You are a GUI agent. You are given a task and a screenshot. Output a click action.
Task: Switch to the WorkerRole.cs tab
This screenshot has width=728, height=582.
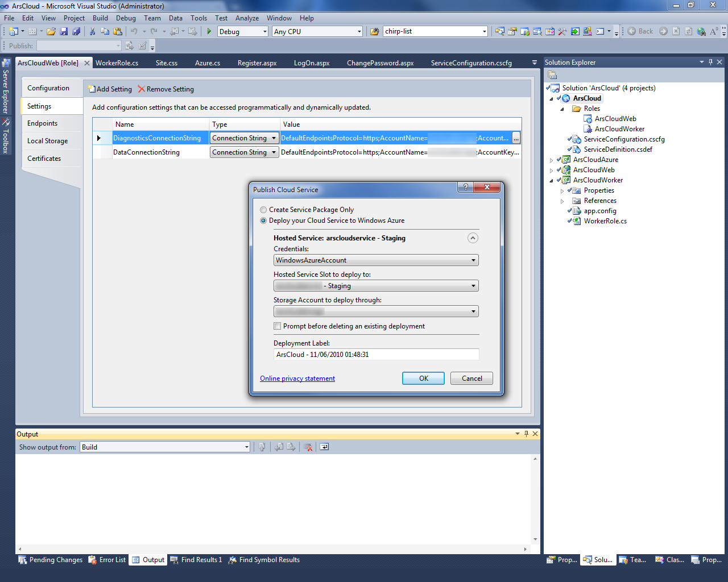click(x=118, y=63)
